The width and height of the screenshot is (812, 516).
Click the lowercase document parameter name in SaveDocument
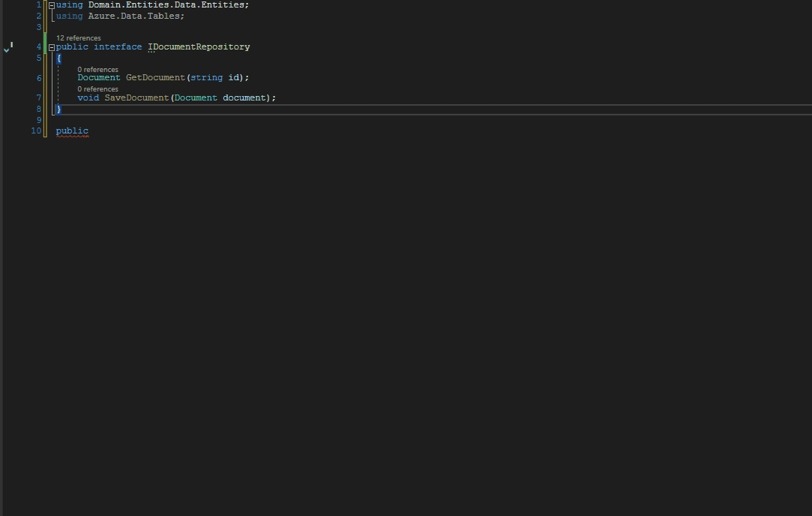tap(244, 97)
